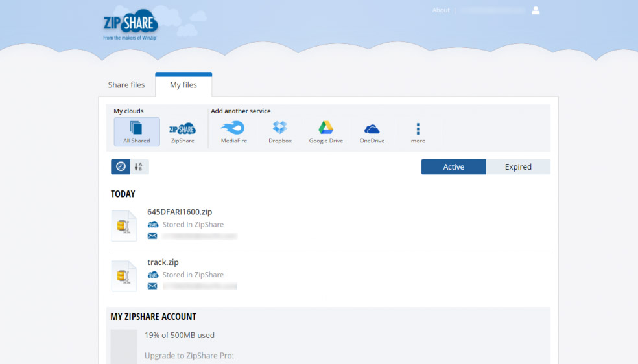Screen dimensions: 638x364
Task: Click the ZipShare logo in header
Action: [x=130, y=25]
